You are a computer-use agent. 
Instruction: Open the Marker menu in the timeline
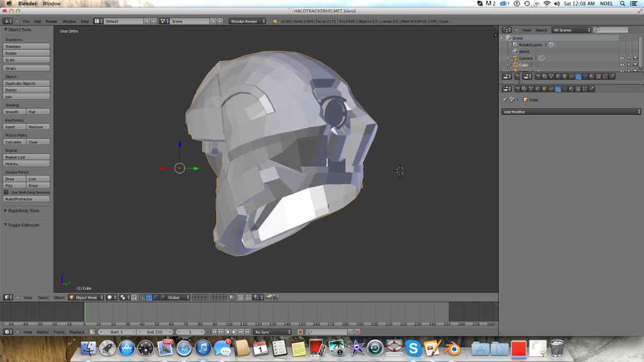(43, 332)
